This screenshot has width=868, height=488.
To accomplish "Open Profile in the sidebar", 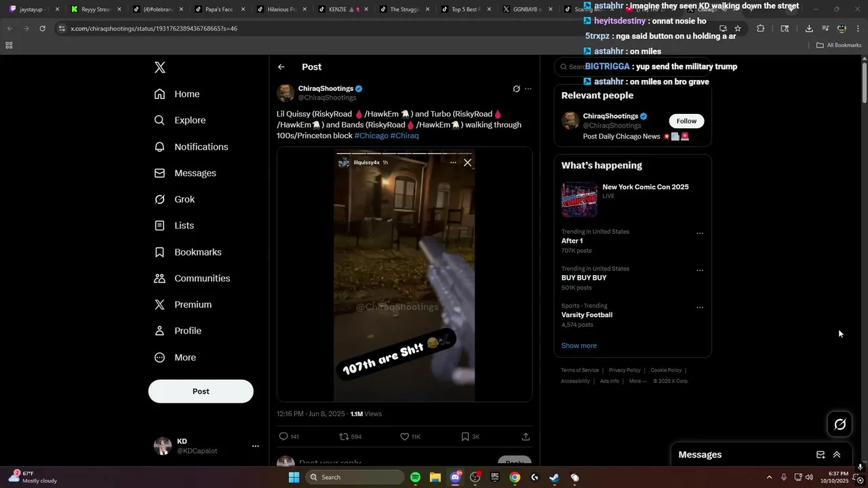I will (178, 331).
